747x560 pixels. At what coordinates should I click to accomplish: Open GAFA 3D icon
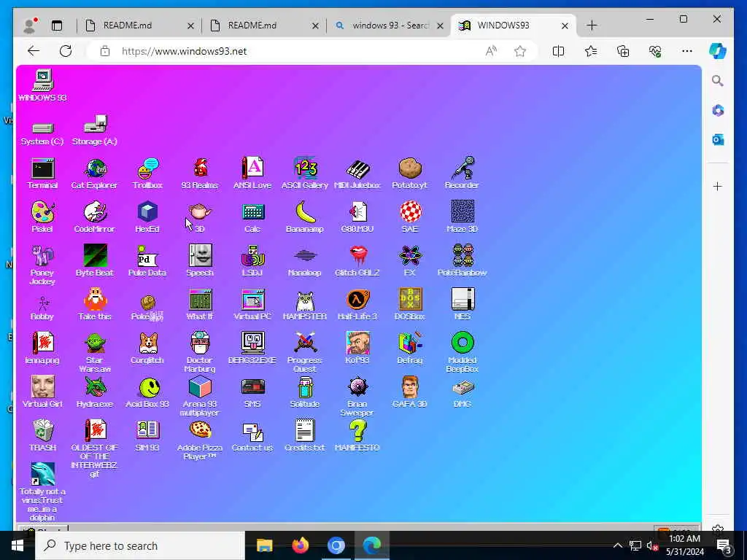coord(410,392)
